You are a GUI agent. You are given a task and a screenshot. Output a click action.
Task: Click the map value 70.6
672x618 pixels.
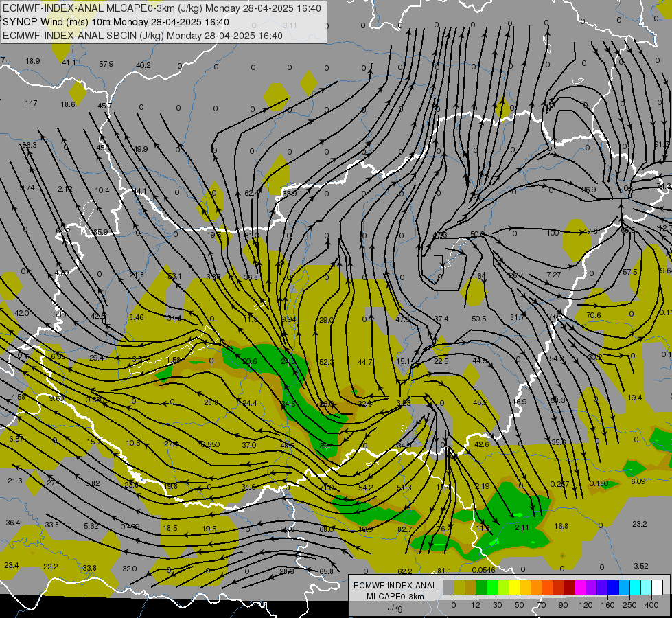[x=594, y=316]
